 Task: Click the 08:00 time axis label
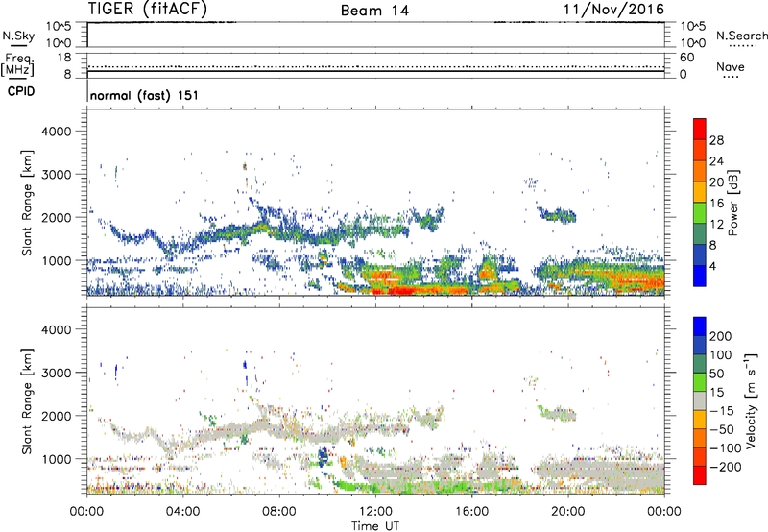pyautogui.click(x=279, y=512)
